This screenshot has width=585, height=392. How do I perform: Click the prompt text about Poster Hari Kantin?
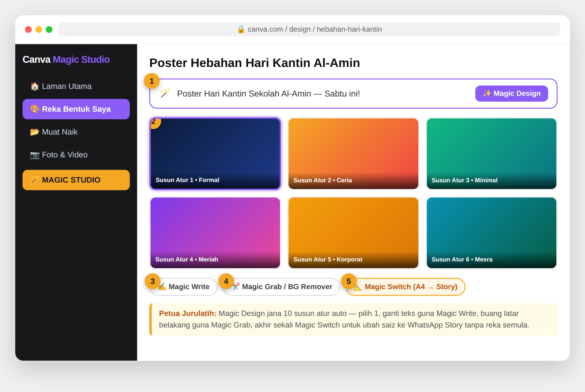click(x=268, y=93)
